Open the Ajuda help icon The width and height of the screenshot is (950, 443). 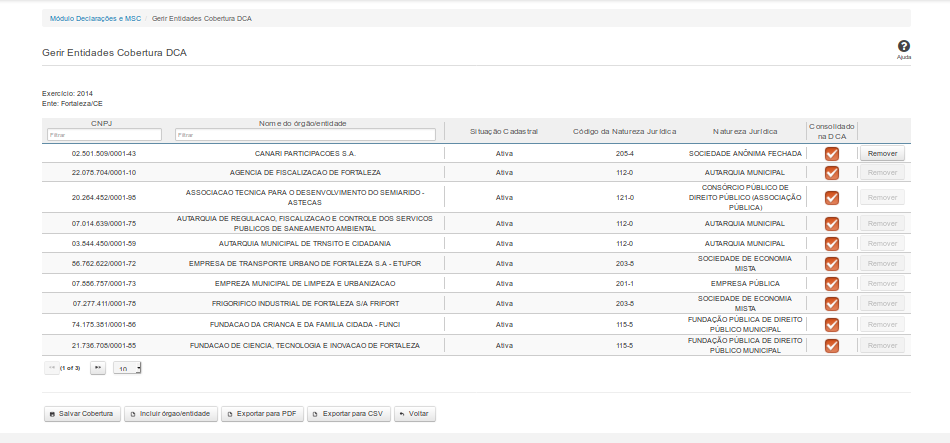click(904, 47)
